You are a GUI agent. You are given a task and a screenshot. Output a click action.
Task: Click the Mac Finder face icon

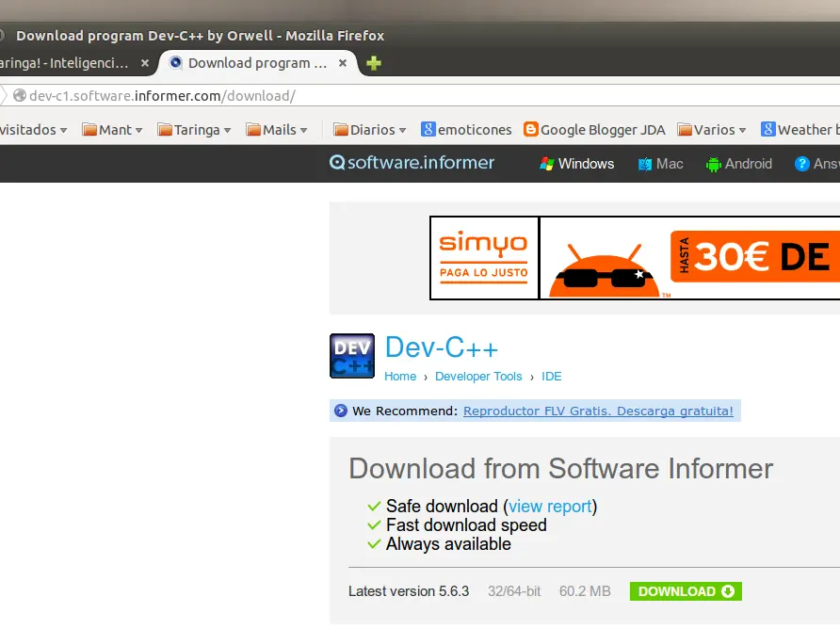pyautogui.click(x=645, y=164)
